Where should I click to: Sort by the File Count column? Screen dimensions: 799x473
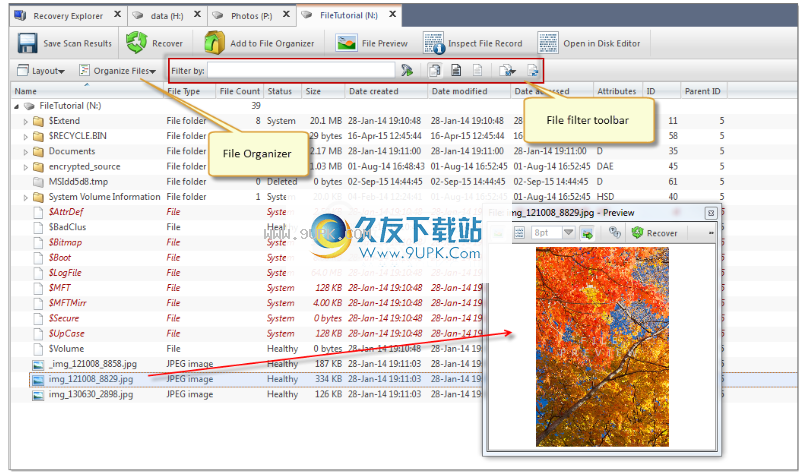239,91
